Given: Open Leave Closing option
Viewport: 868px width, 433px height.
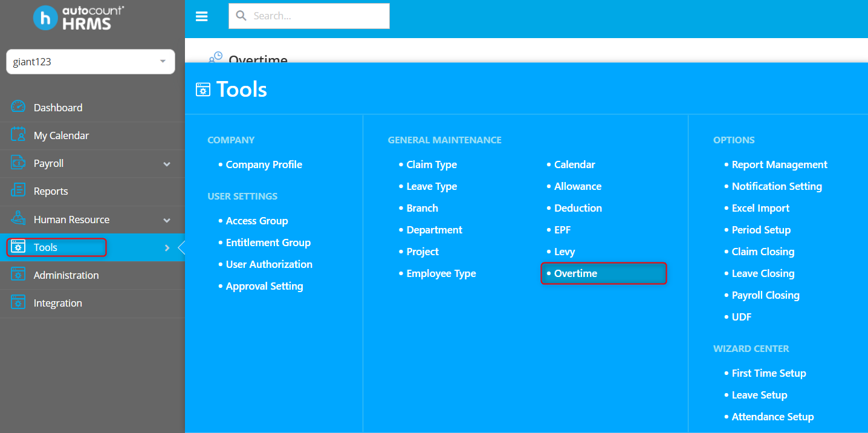Looking at the screenshot, I should pos(763,273).
